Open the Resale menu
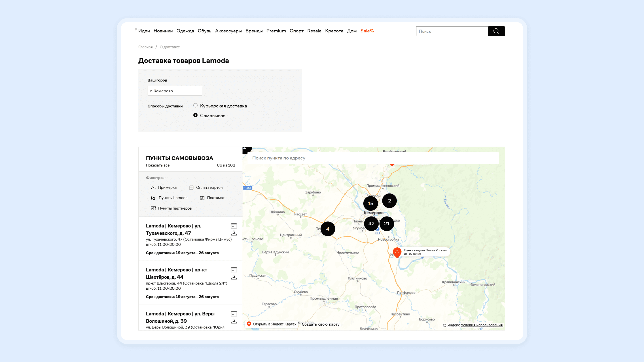Image resolution: width=644 pixels, height=362 pixels. [314, 31]
